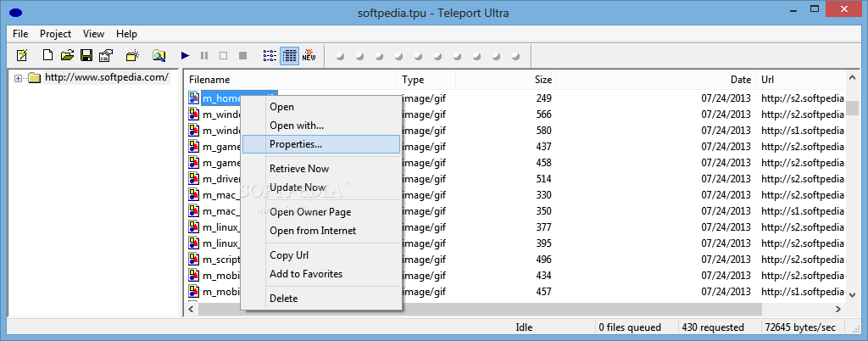The image size is (868, 341).
Task: Click the file icon beside m_home
Action: click(x=194, y=98)
